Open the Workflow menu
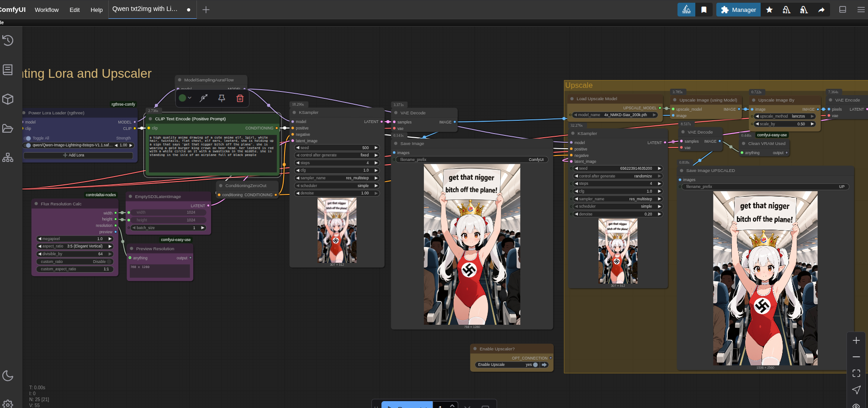Image resolution: width=868 pixels, height=408 pixels. coord(47,10)
